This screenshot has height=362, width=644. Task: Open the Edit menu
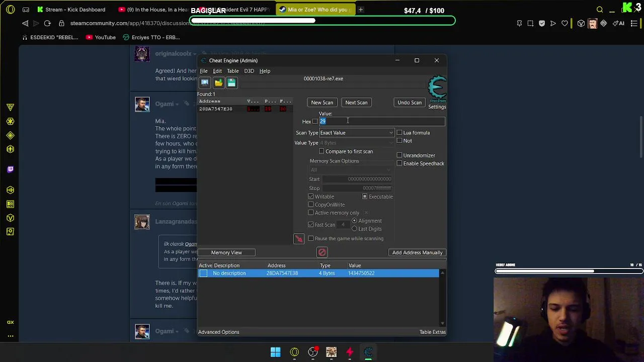point(217,71)
